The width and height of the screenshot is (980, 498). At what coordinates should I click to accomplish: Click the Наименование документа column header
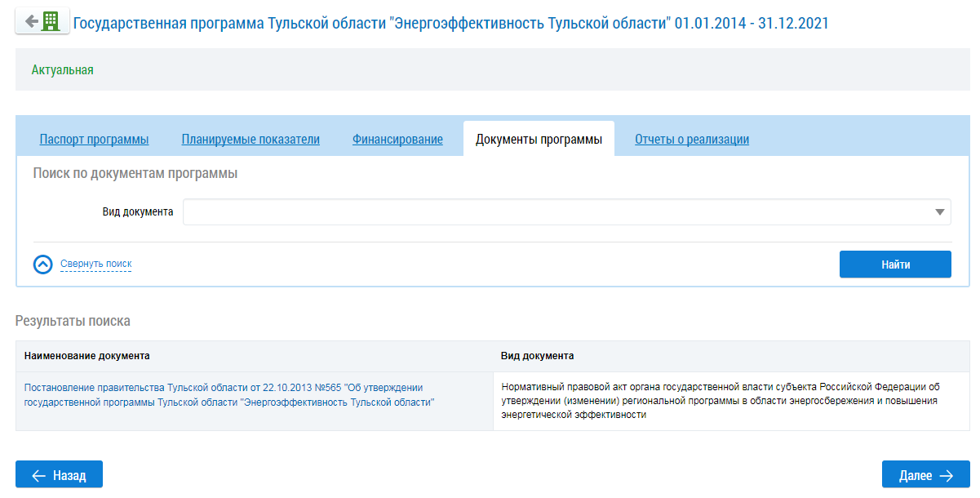pyautogui.click(x=86, y=356)
